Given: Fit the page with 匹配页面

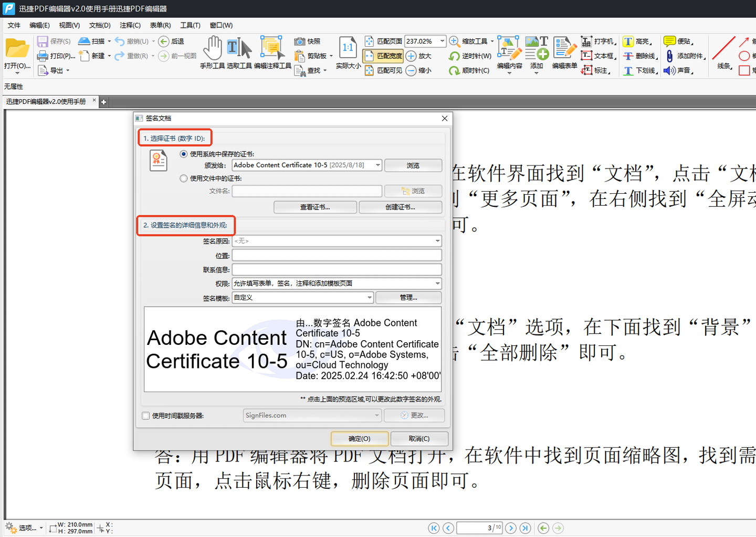Looking at the screenshot, I should (x=383, y=41).
